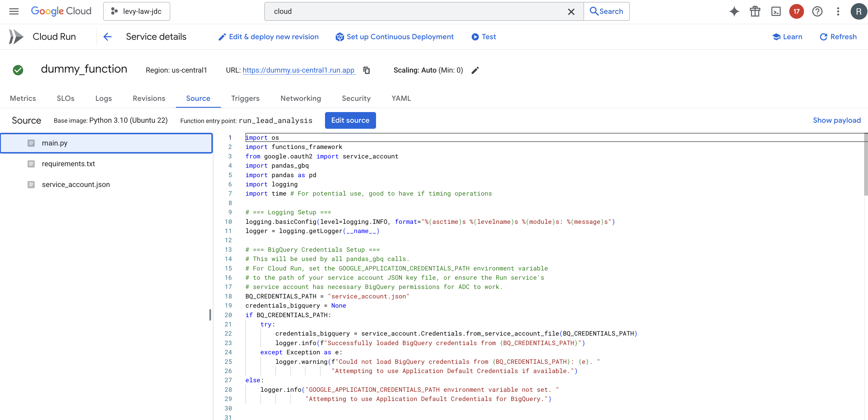Click the '# === Logging Setup ===' comment
This screenshot has height=420, width=868.
pos(288,212)
